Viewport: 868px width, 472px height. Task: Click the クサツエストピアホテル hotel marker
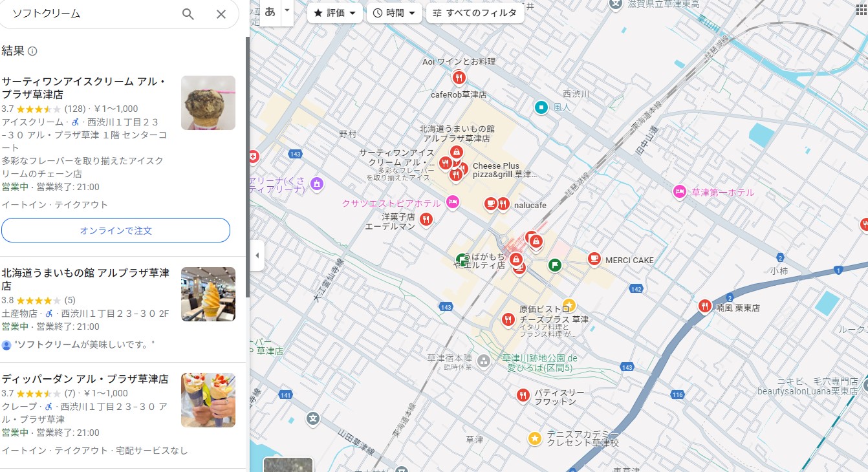(453, 202)
